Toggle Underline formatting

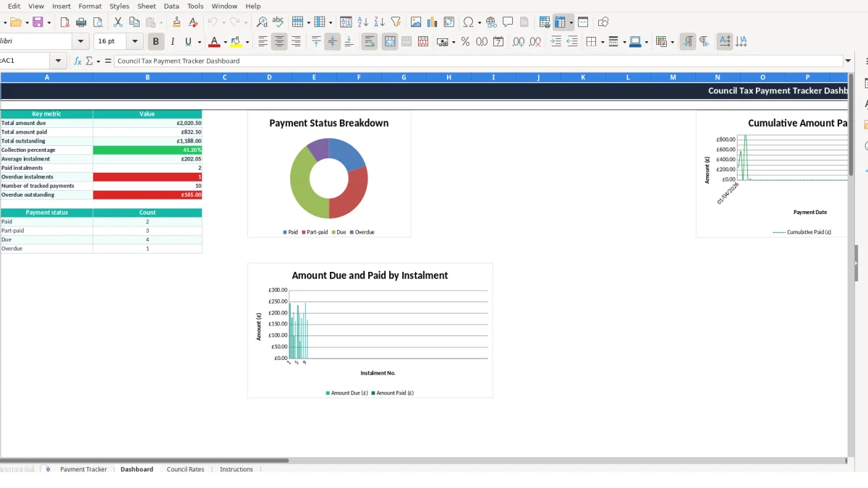pyautogui.click(x=188, y=42)
